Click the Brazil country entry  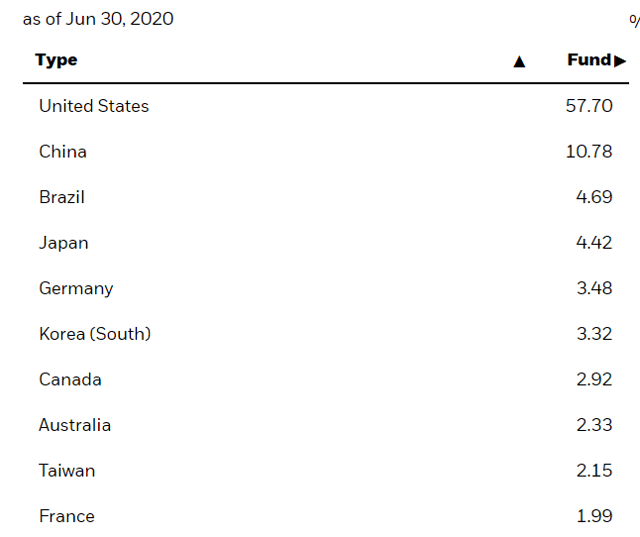tap(62, 197)
